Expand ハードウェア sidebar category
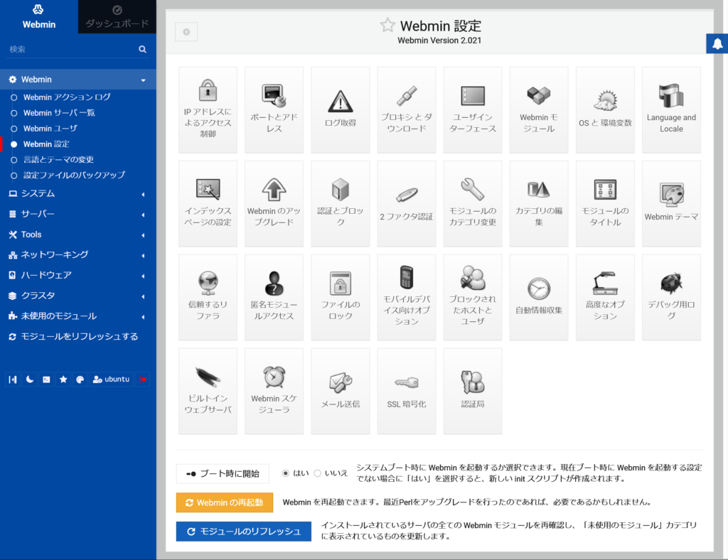 78,275
